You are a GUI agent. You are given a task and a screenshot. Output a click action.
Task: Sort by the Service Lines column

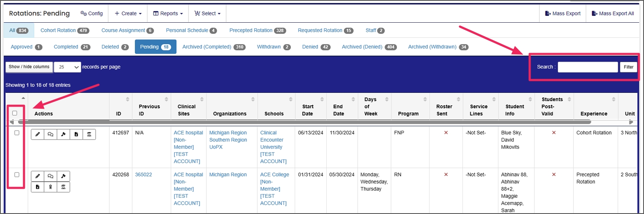click(494, 99)
